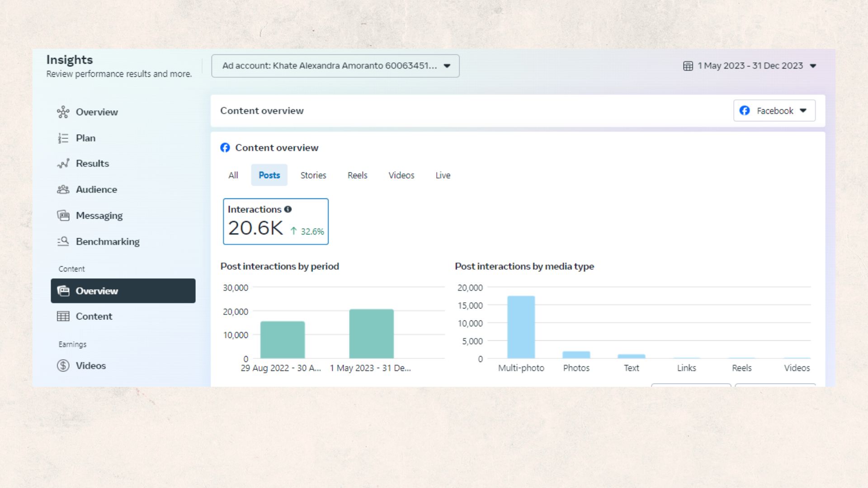Open Earnings Videos dollar icon
This screenshot has width=868, height=488.
(63, 366)
